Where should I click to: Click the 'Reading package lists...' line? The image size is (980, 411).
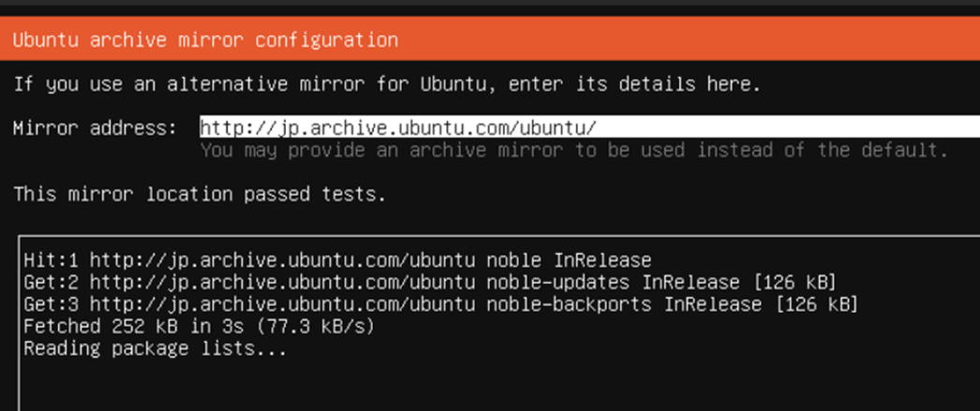(155, 349)
